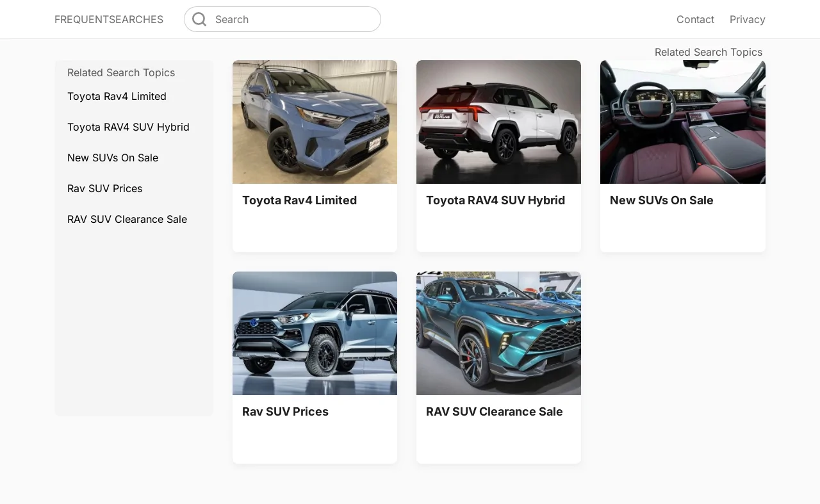Click the RAV SUV Clearance Sale card title
Viewport: 820px width, 504px height.
[494, 412]
